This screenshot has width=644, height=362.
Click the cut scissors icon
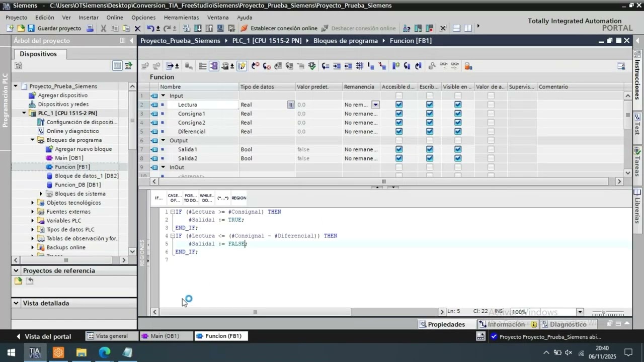(x=103, y=28)
